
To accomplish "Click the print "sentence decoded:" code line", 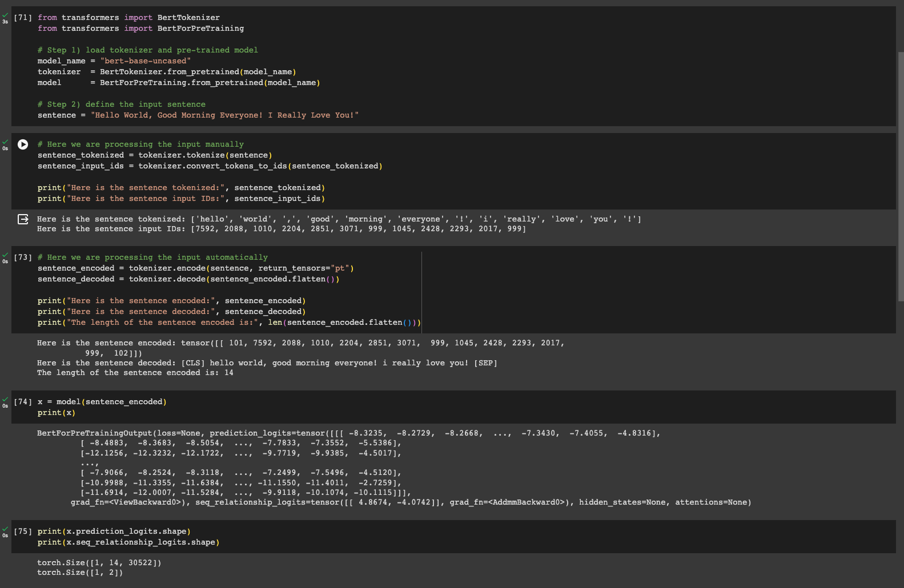I will [x=172, y=312].
